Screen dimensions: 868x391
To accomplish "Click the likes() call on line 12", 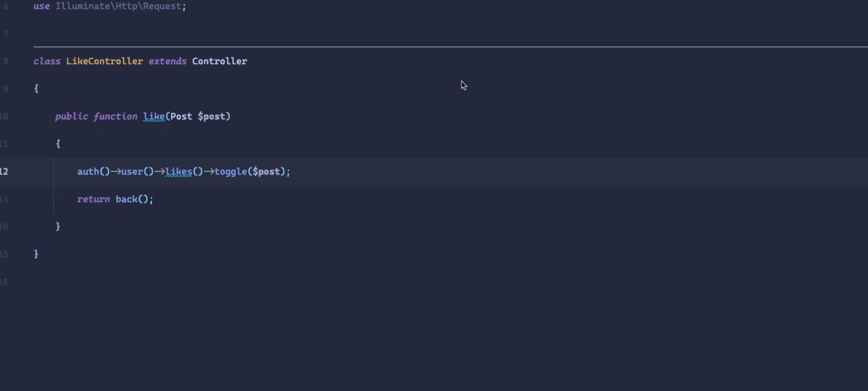I will 179,171.
